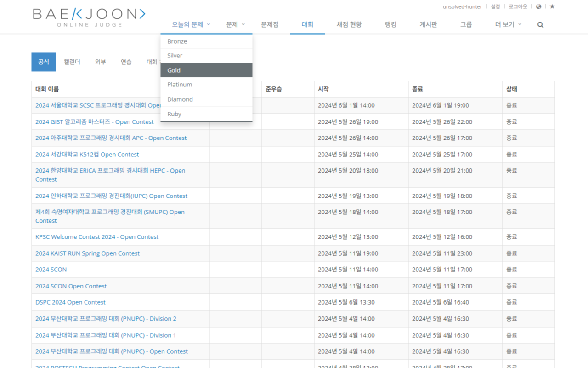Click 종료 status for KPSC Welcome Contest row
588x368 pixels.
(x=512, y=237)
